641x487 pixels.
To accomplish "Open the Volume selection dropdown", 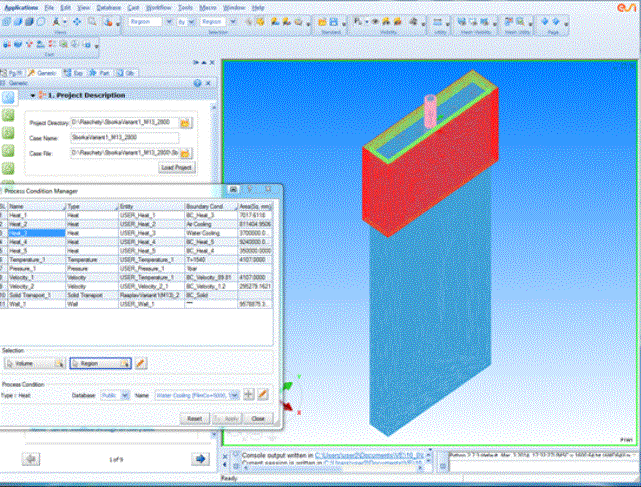I will [x=59, y=364].
